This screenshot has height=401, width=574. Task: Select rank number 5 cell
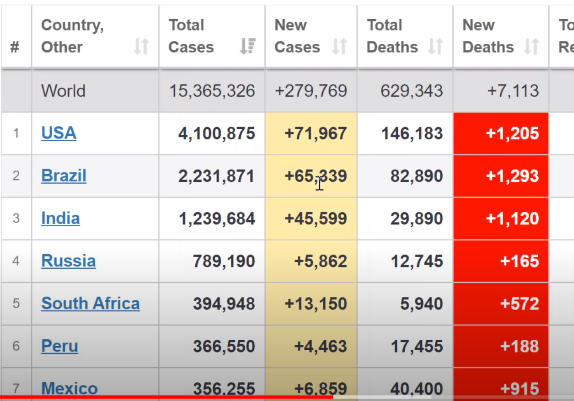click(x=16, y=304)
